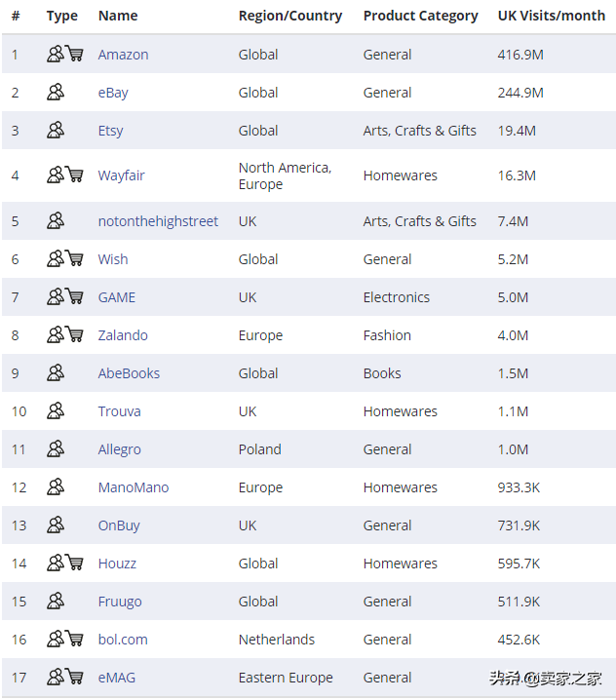Click the people icon in eBay row

[56, 92]
